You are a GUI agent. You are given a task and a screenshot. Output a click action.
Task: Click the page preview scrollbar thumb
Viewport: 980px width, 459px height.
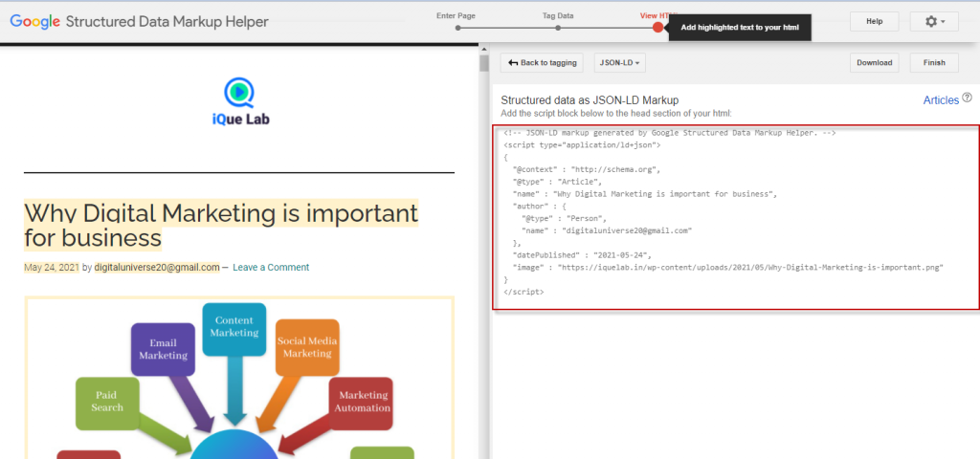coord(483,64)
